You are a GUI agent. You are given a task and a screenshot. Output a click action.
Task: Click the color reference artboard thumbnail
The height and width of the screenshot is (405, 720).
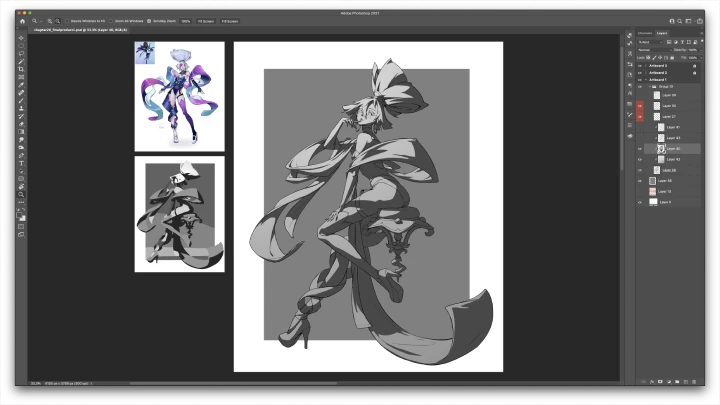[x=179, y=96]
